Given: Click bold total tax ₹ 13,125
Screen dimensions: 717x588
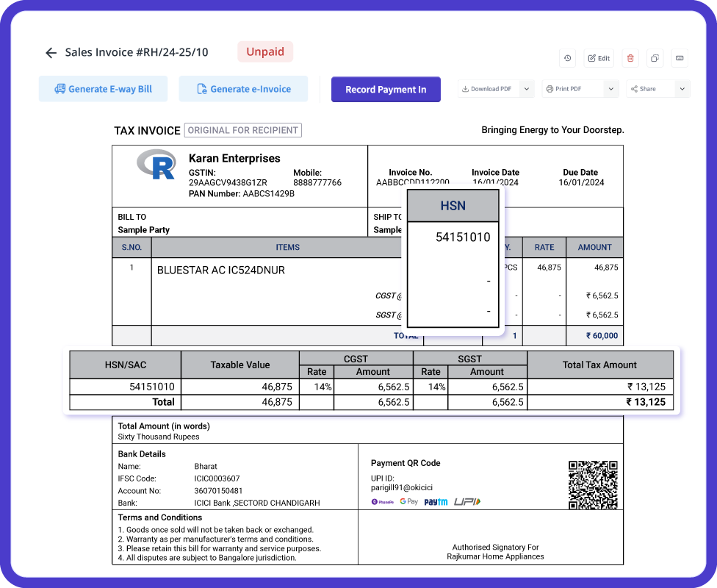Looking at the screenshot, I should [646, 402].
